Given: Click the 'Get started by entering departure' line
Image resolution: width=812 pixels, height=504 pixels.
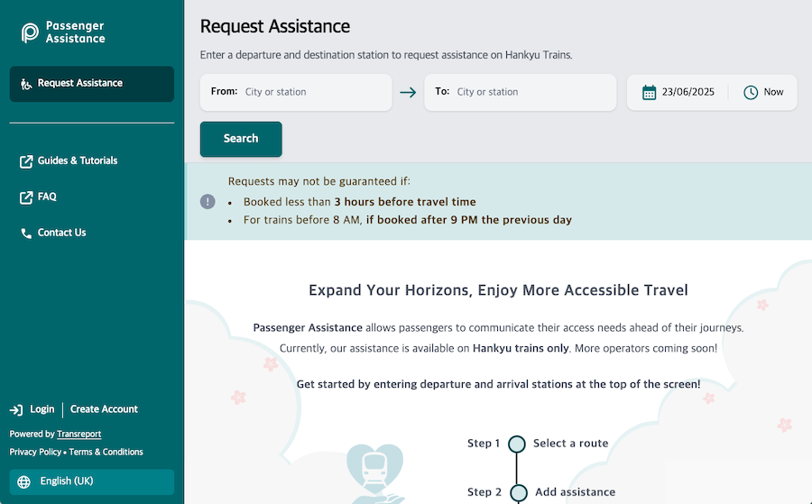Looking at the screenshot, I should click(498, 384).
